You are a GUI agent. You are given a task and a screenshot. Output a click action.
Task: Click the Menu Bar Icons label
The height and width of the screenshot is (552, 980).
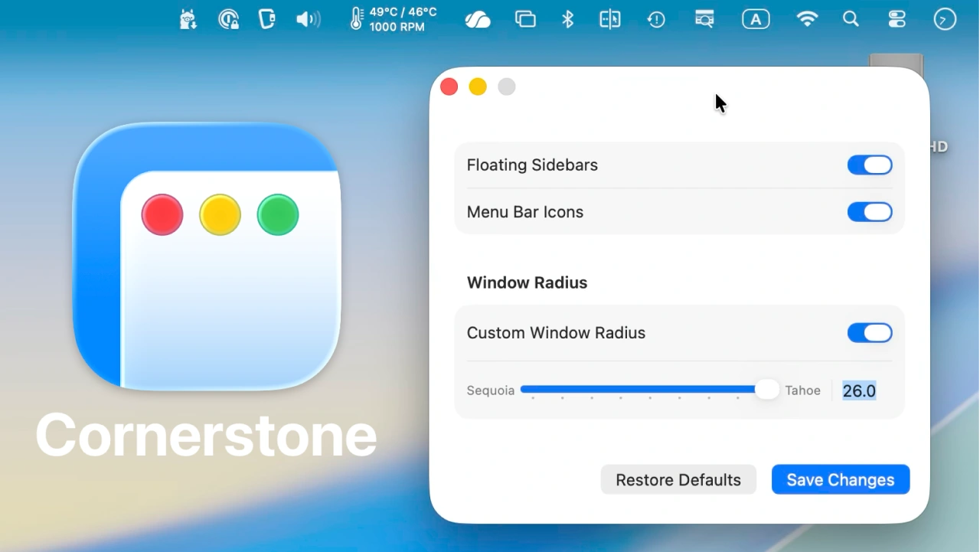(525, 212)
